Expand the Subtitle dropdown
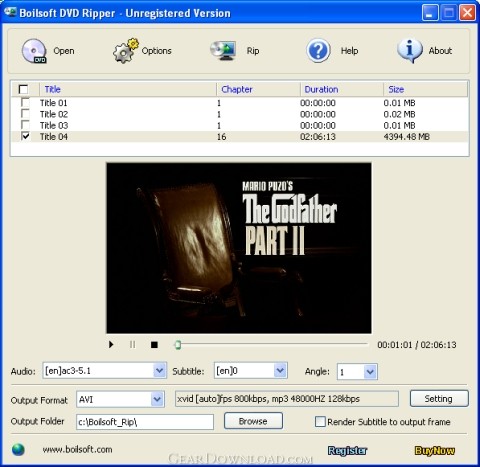This screenshot has height=467, width=480. click(280, 371)
